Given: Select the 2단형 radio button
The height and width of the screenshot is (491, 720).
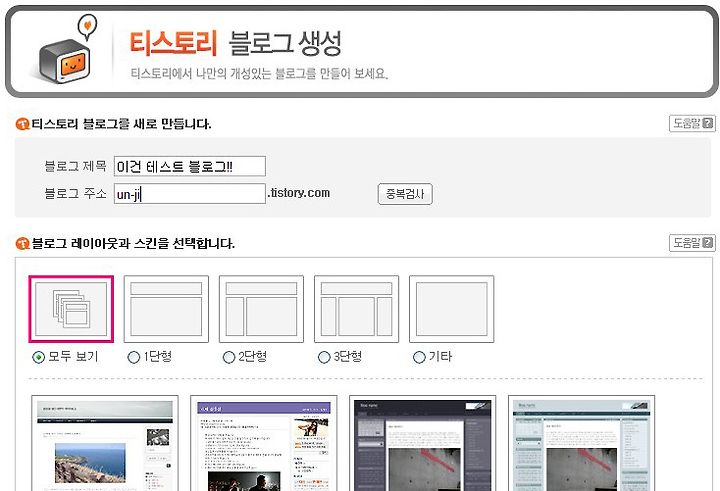Looking at the screenshot, I should pyautogui.click(x=229, y=357).
